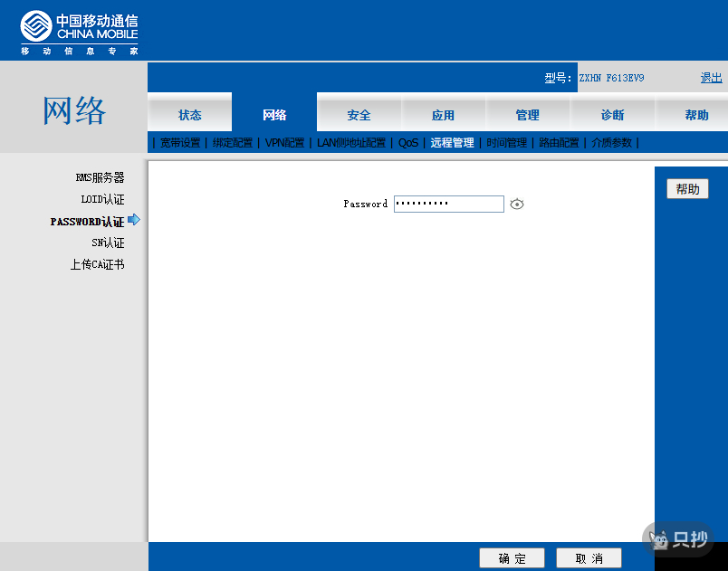Switch to the 安全 tab
The width and height of the screenshot is (728, 571).
pyautogui.click(x=359, y=115)
